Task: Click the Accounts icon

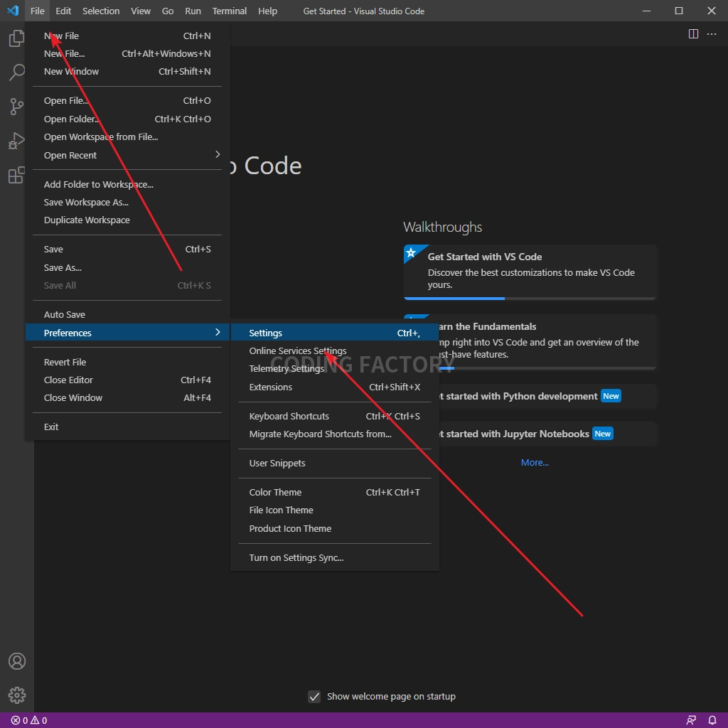Action: (17, 661)
